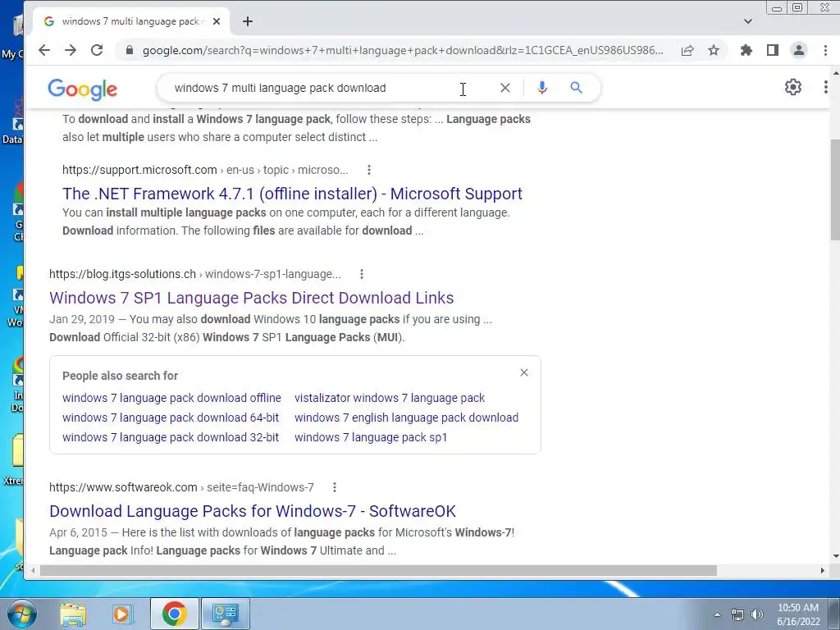Expand the tab search dropdown
840x630 pixels.
click(748, 21)
